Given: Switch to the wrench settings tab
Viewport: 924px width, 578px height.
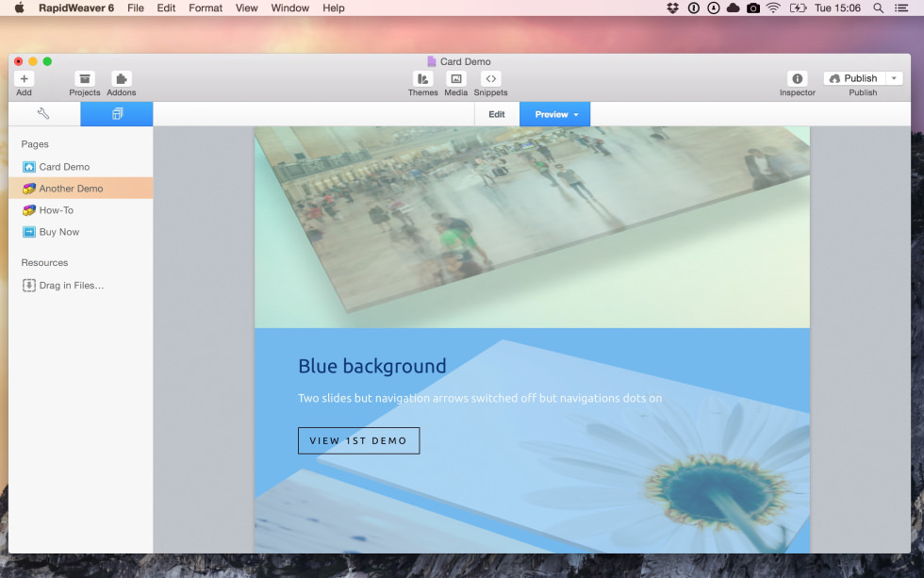Looking at the screenshot, I should [43, 114].
